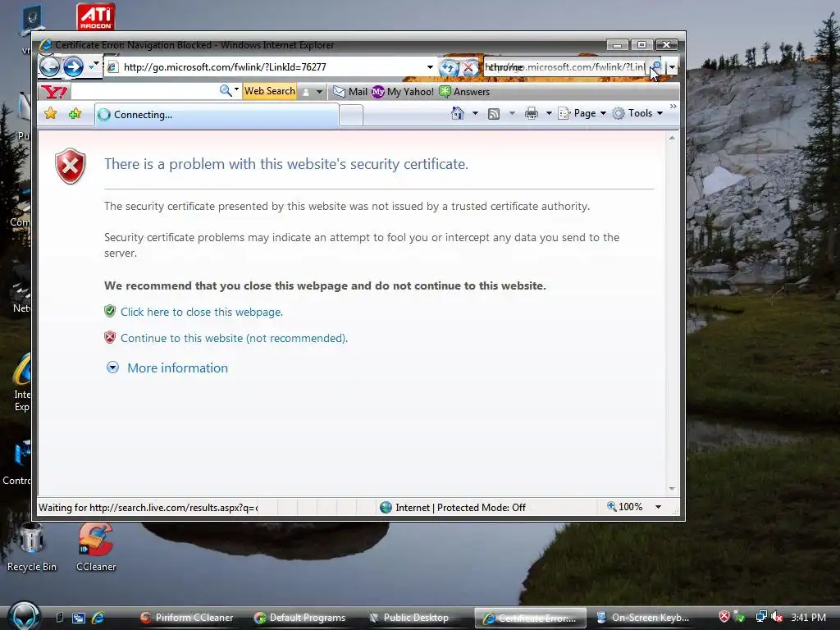840x630 pixels.
Task: Open the Page menu
Action: tap(582, 113)
